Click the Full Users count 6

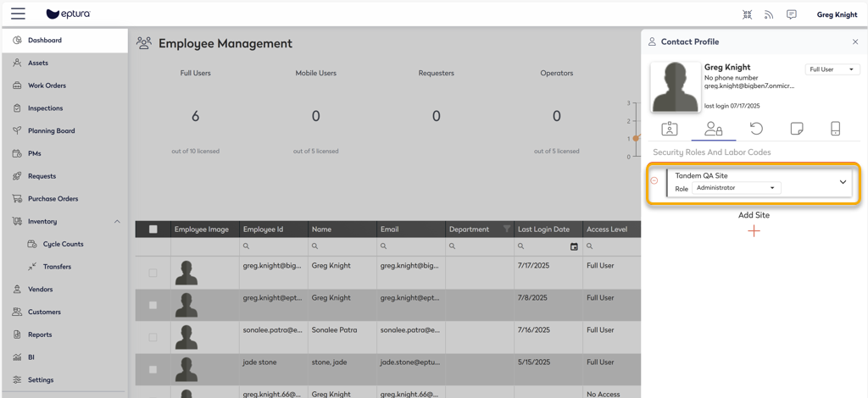(x=196, y=116)
